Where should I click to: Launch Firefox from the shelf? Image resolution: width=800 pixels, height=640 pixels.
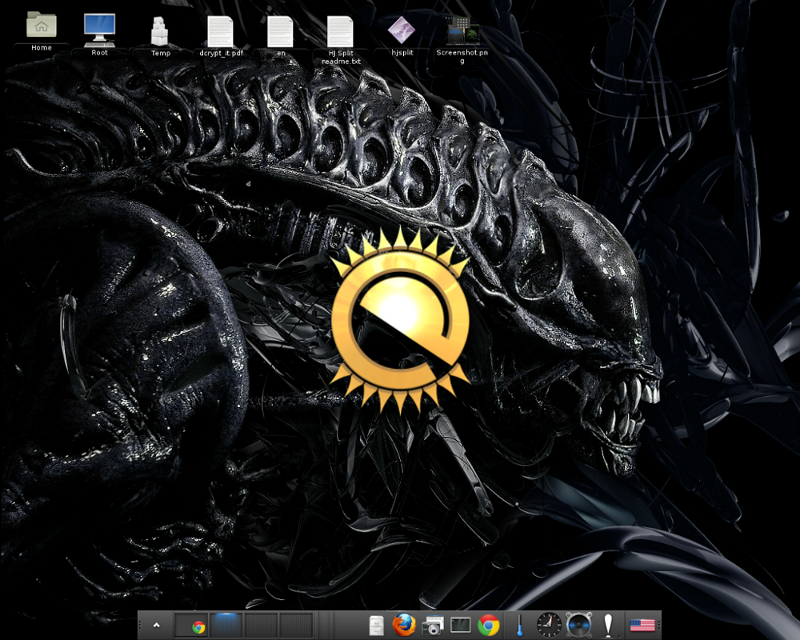coord(404,625)
